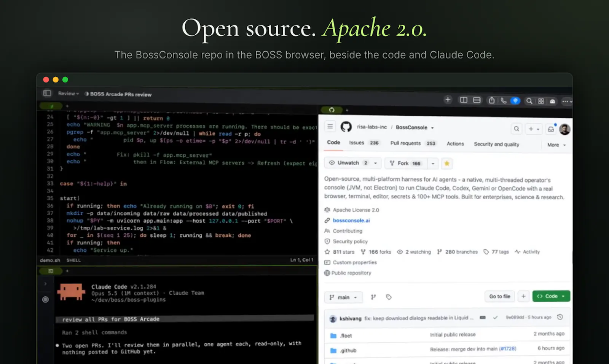The width and height of the screenshot is (609, 364).
Task: Click the GitHub Octocat logo
Action: pyautogui.click(x=346, y=127)
